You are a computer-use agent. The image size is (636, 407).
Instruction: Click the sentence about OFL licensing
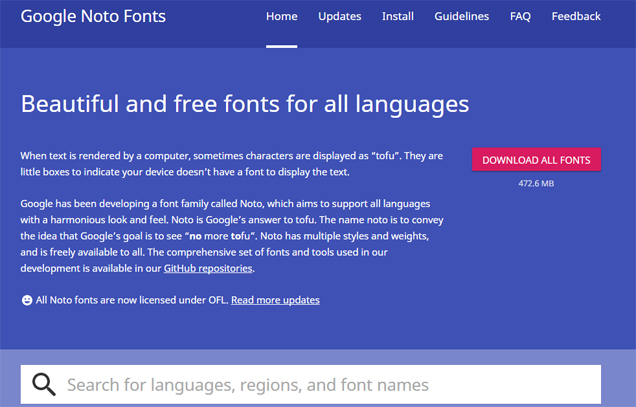[132, 300]
